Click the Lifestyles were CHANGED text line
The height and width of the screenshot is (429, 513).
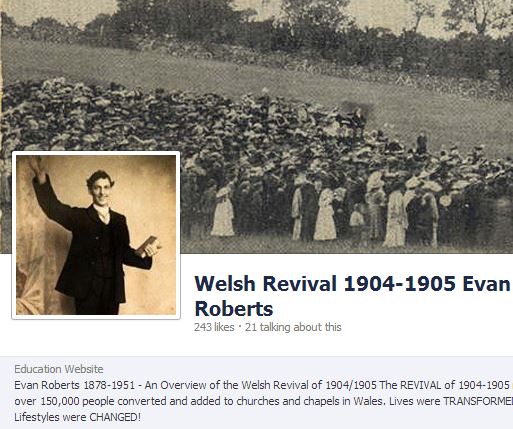78,417
